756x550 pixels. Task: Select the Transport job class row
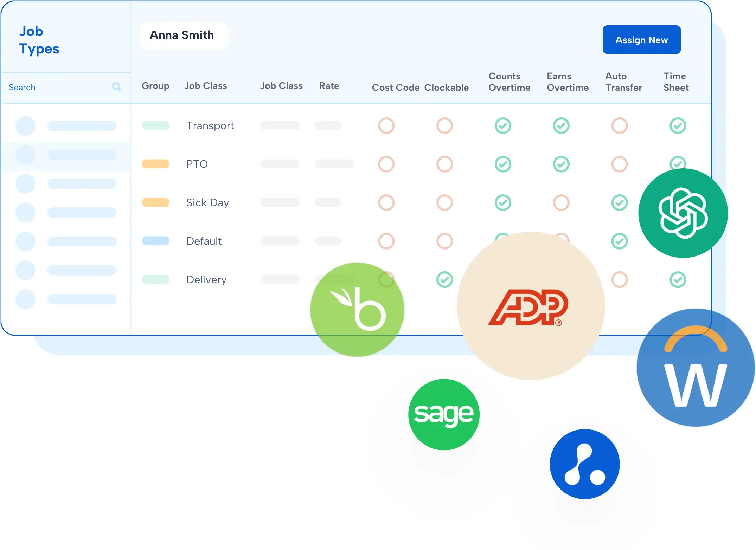(210, 126)
